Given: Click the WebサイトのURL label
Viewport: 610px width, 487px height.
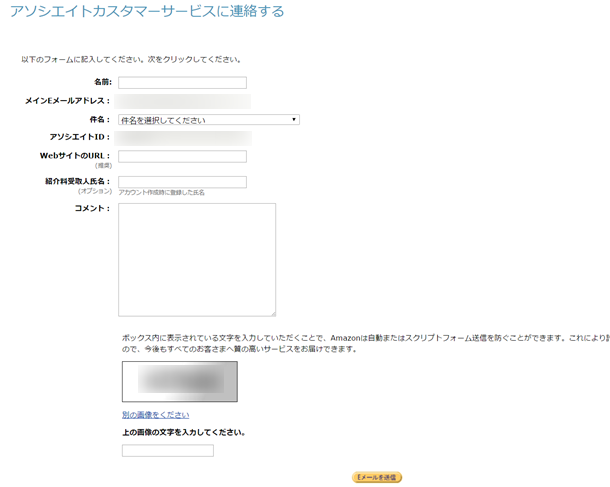Looking at the screenshot, I should 75,155.
